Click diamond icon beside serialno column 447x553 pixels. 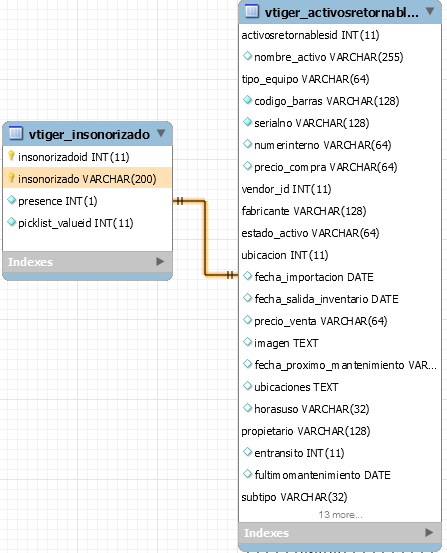(248, 122)
